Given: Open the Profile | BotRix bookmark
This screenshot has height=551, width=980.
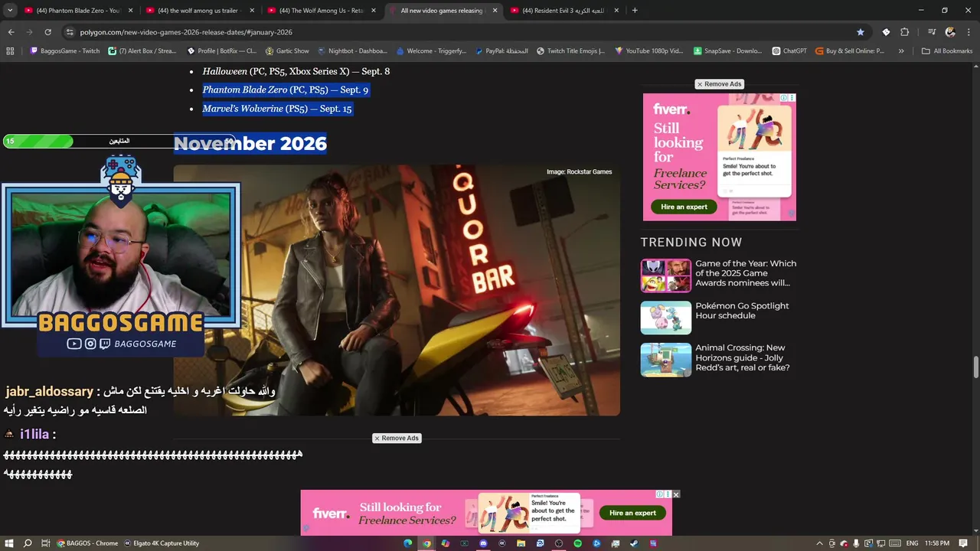Looking at the screenshot, I should (x=222, y=51).
